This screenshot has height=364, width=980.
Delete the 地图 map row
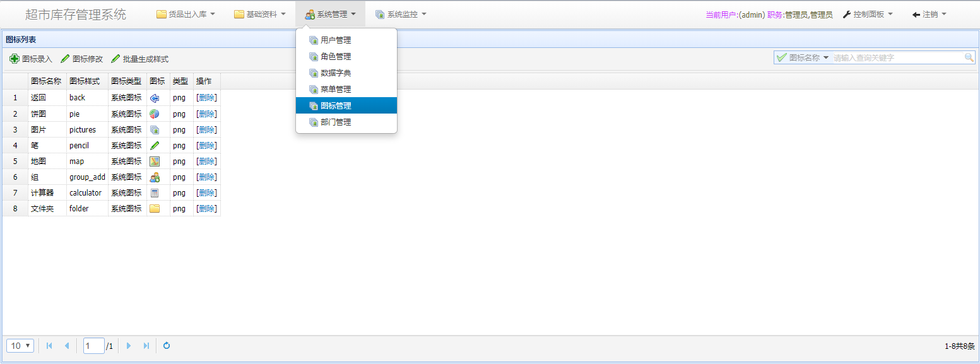206,161
